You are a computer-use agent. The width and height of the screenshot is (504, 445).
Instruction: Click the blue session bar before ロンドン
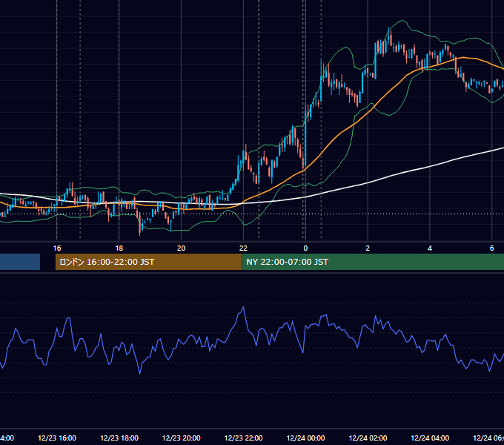pyautogui.click(x=20, y=262)
